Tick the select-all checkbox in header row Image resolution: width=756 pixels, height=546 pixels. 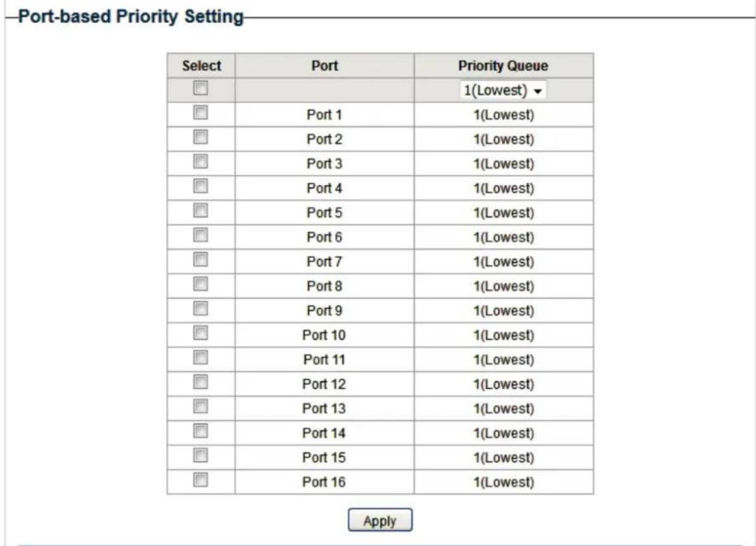[x=201, y=87]
